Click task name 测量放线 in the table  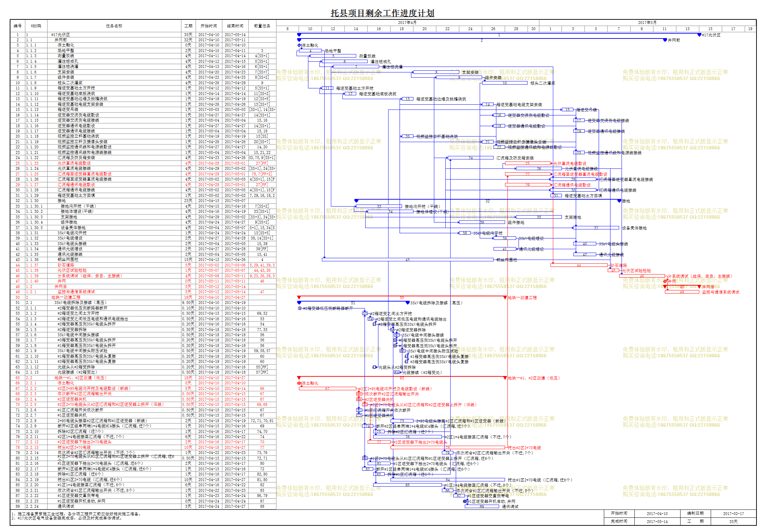tap(66, 56)
